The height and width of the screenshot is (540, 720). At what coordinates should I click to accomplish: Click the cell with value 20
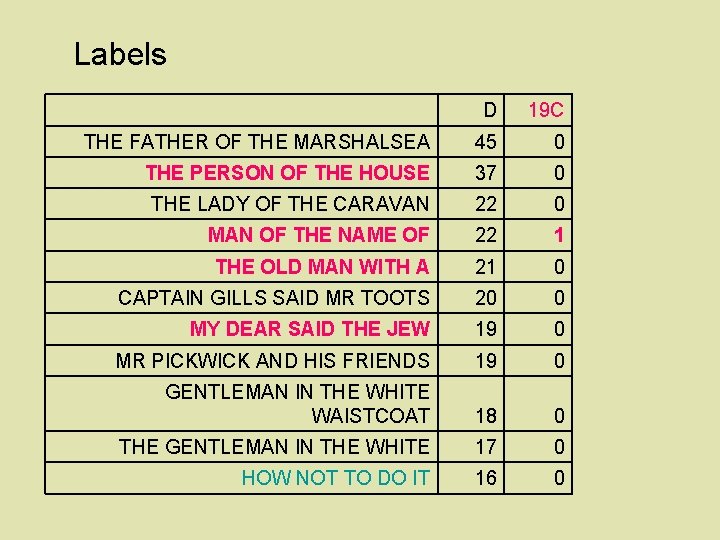(486, 297)
